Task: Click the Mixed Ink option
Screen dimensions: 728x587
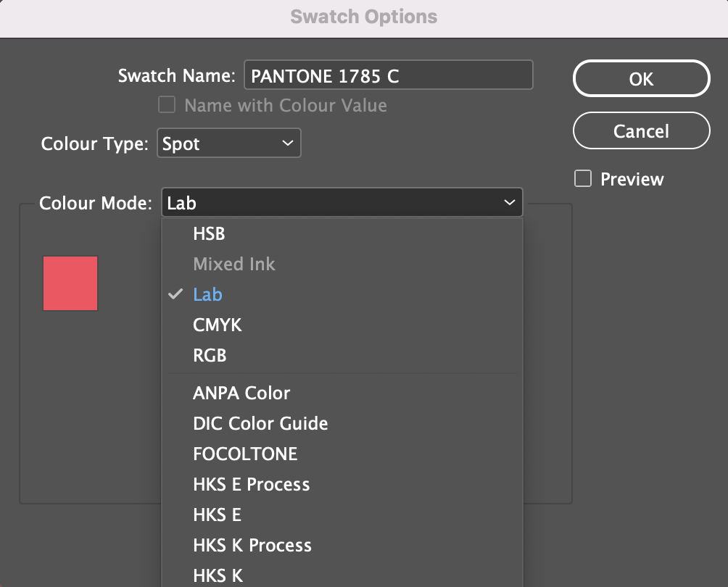Action: (x=233, y=264)
